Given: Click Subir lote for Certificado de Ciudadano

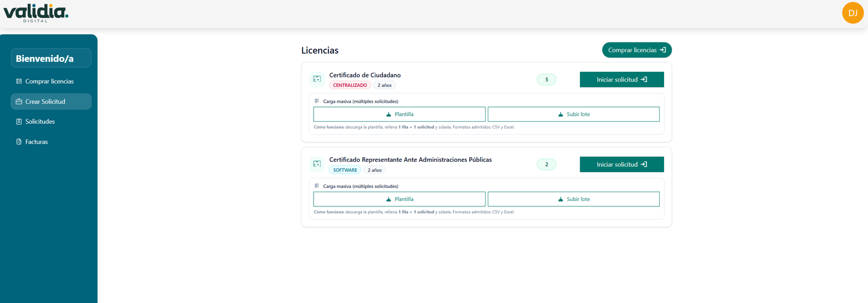Looking at the screenshot, I should click(573, 114).
